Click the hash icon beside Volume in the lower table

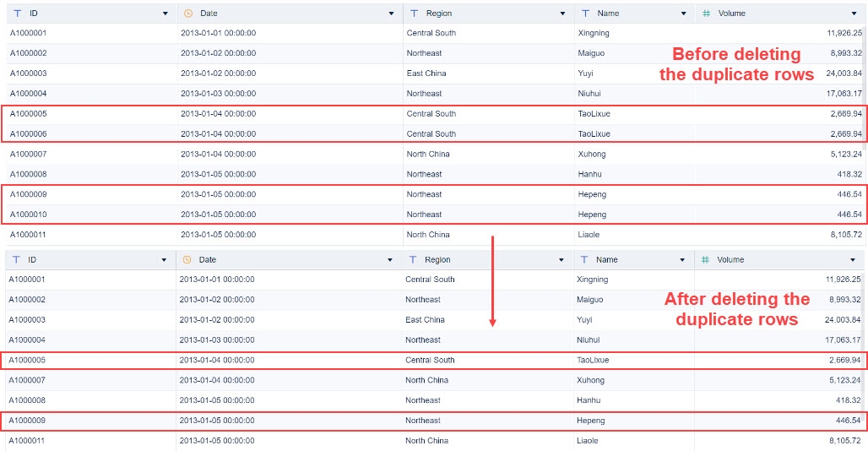[x=705, y=260]
